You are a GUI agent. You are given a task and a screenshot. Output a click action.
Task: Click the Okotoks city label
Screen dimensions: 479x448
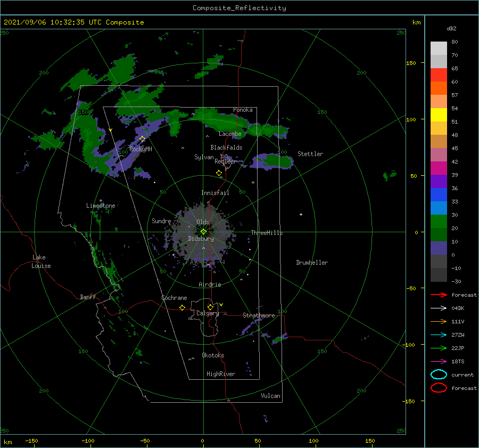pyautogui.click(x=213, y=355)
